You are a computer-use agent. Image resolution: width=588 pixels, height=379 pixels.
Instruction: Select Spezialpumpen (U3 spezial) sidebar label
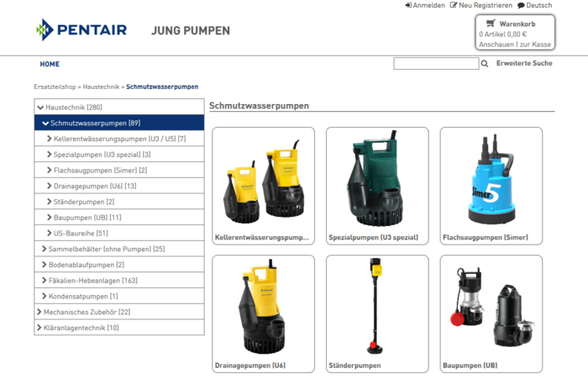click(x=102, y=155)
